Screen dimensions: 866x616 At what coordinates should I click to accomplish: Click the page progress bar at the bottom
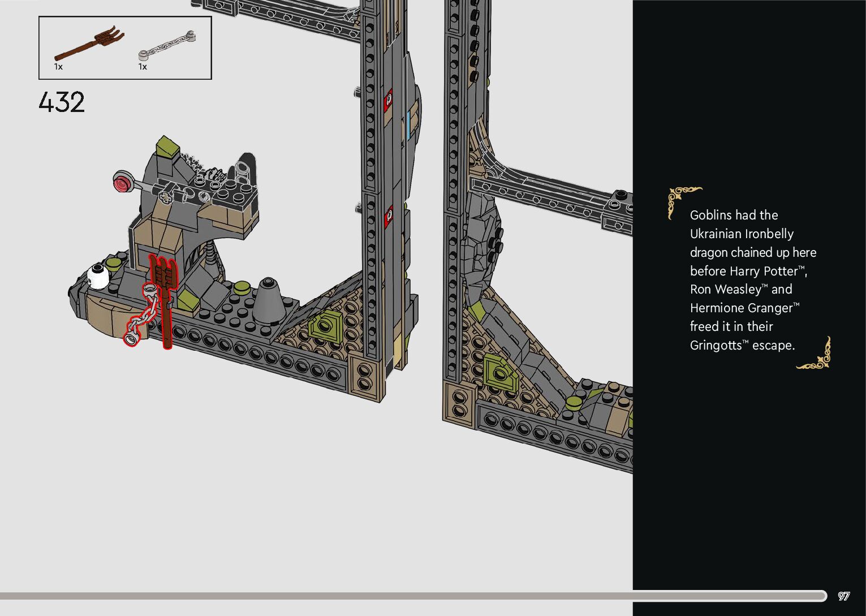tap(413, 596)
